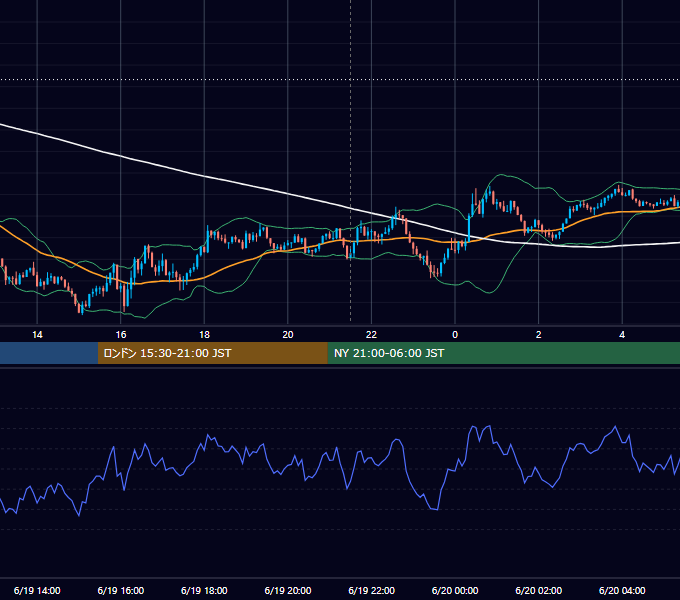Viewport: 680px width, 600px height.
Task: Click the ロンドン 15:30-21:00 JST session bar
Action: point(212,353)
